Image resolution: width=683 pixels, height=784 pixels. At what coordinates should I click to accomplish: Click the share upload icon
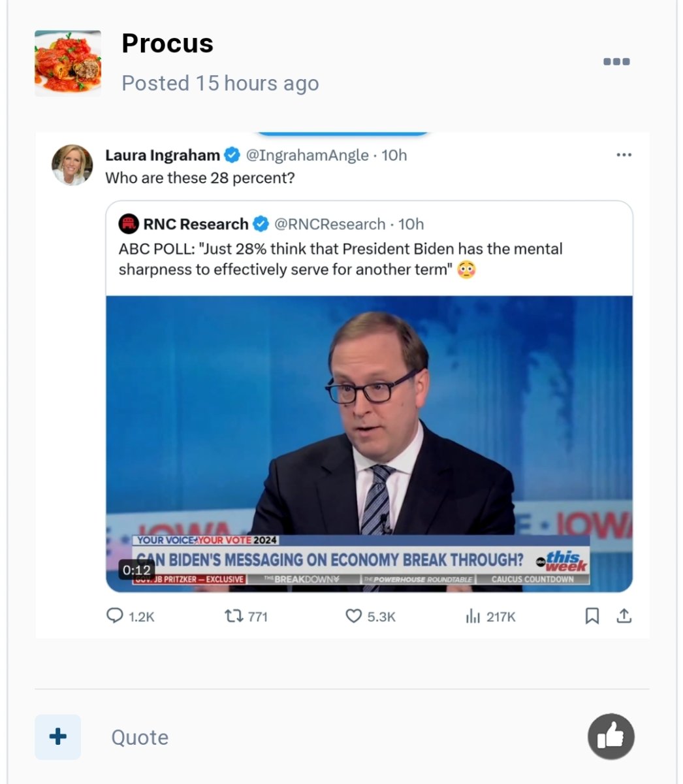coord(624,615)
